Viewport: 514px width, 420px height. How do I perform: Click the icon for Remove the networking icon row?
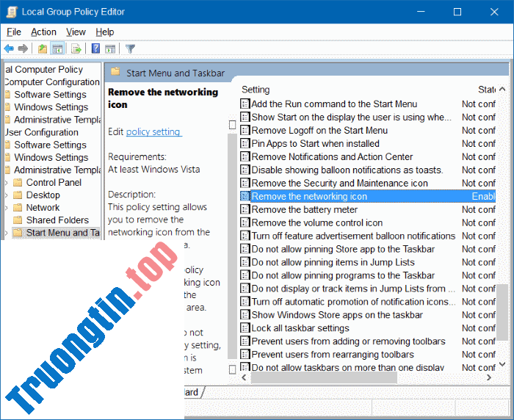245,196
